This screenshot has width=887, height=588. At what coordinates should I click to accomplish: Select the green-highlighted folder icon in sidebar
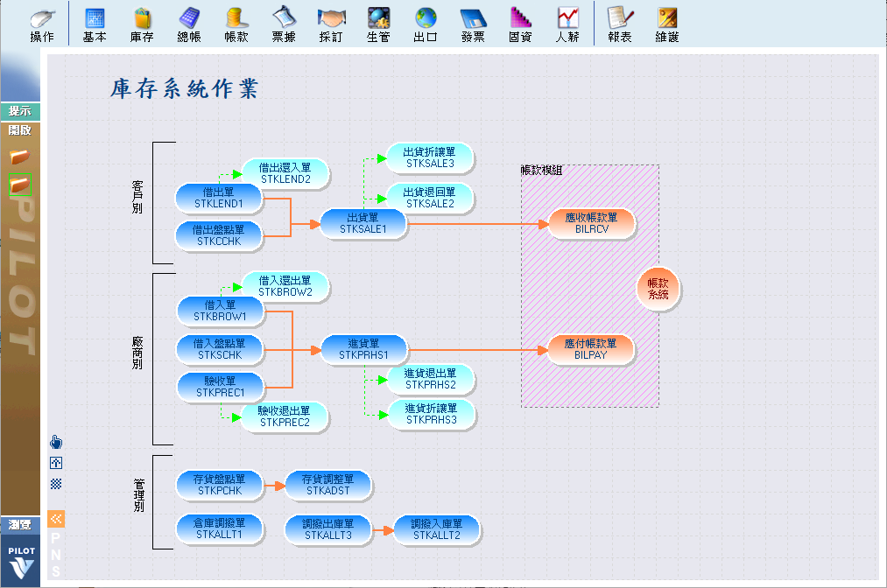tap(19, 184)
